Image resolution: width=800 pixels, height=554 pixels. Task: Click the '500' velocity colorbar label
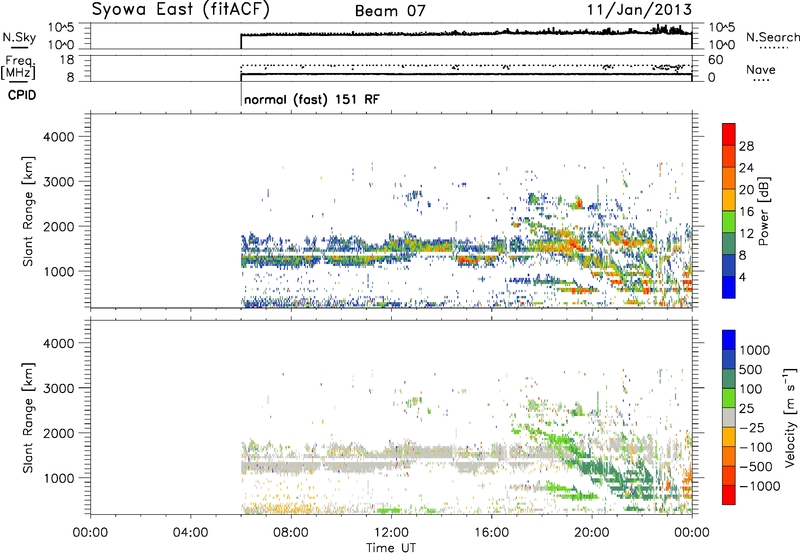click(751, 370)
